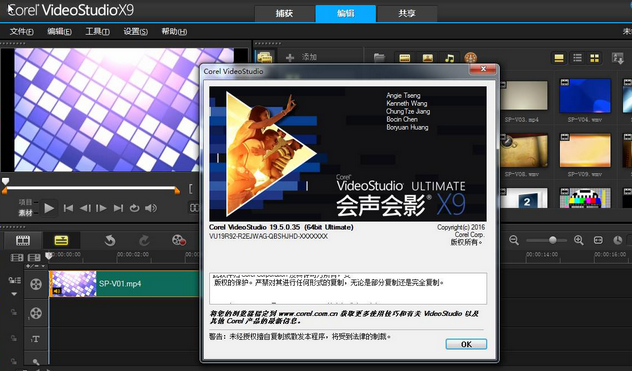
Task: Jump to start of clip
Action: click(69, 208)
